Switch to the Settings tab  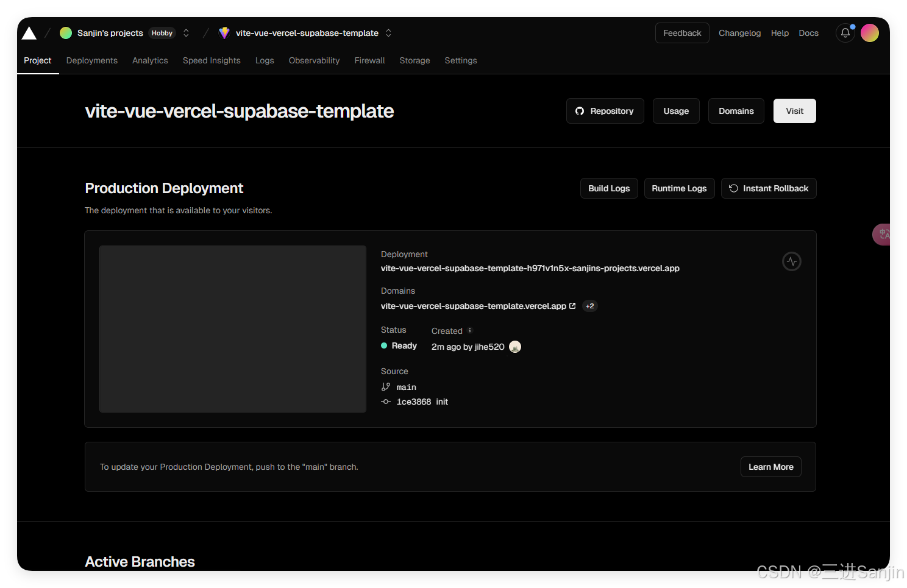coord(461,60)
